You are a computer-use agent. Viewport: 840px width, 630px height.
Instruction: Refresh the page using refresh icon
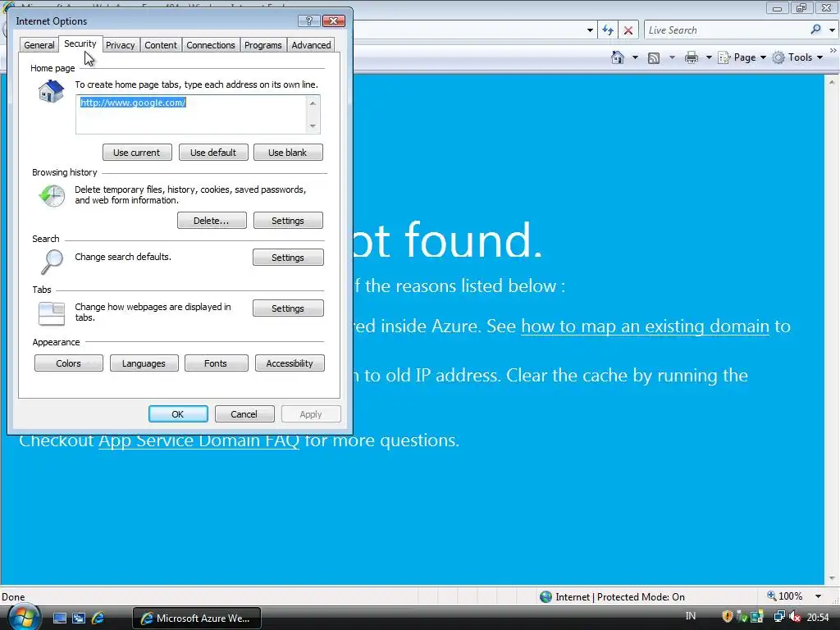point(608,30)
